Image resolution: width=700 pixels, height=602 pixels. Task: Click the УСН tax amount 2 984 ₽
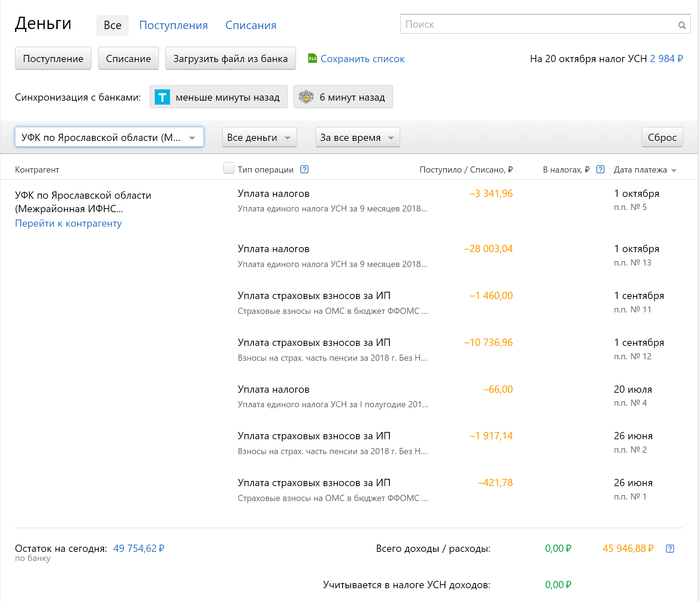click(x=666, y=58)
